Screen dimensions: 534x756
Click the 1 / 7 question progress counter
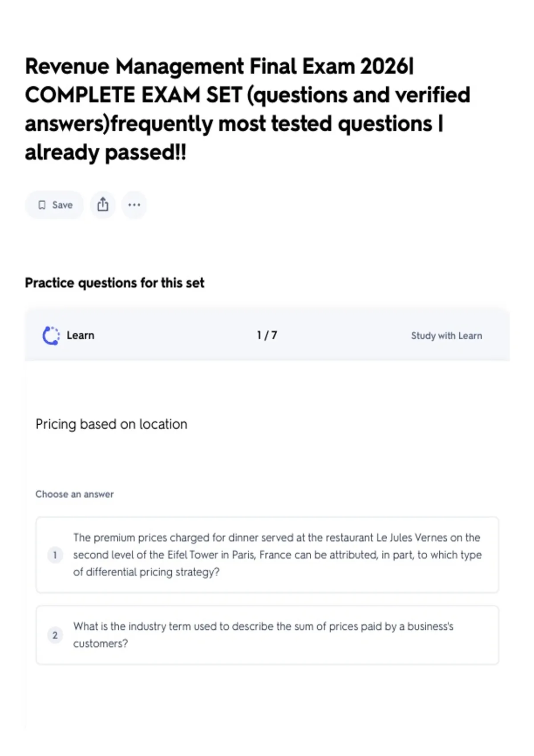coord(267,335)
